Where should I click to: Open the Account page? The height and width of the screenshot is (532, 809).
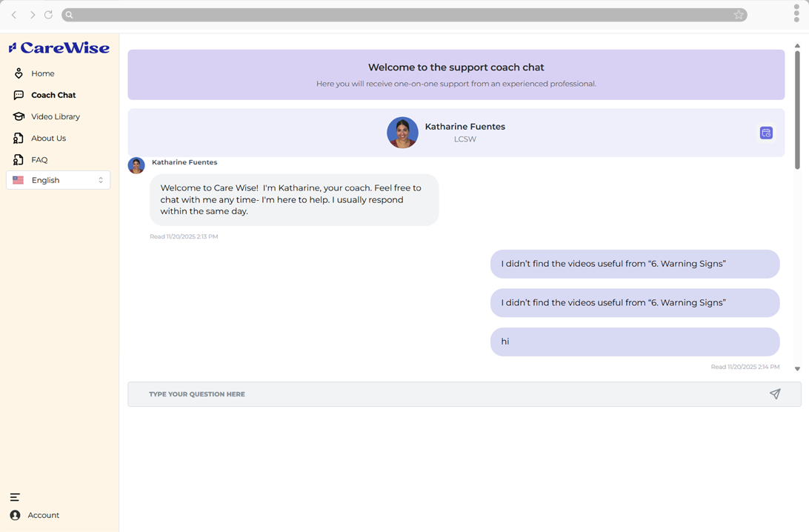pyautogui.click(x=43, y=515)
